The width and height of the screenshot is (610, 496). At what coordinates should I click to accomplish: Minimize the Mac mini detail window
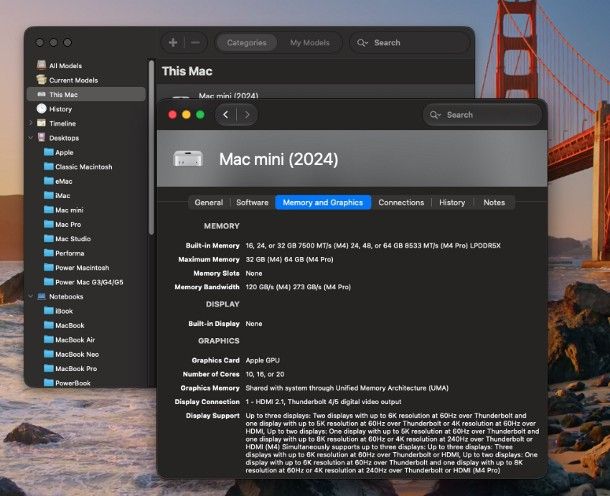coord(186,115)
